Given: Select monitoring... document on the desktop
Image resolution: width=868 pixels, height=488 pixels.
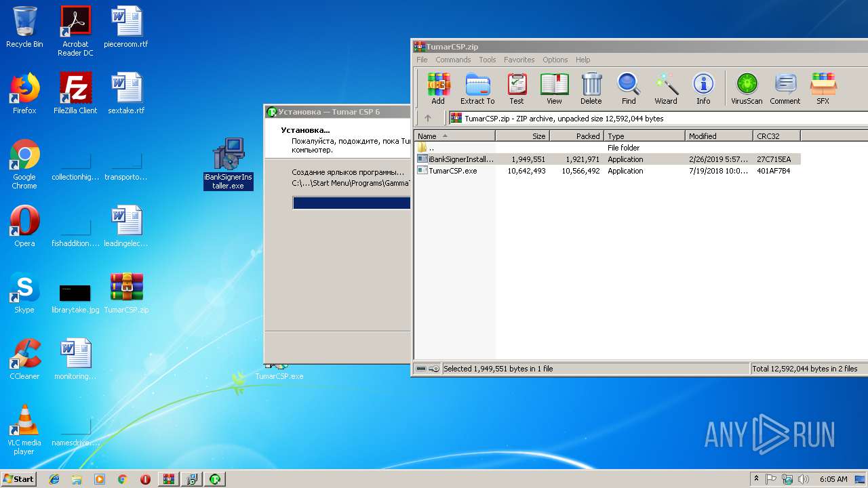Looking at the screenshot, I should point(75,359).
